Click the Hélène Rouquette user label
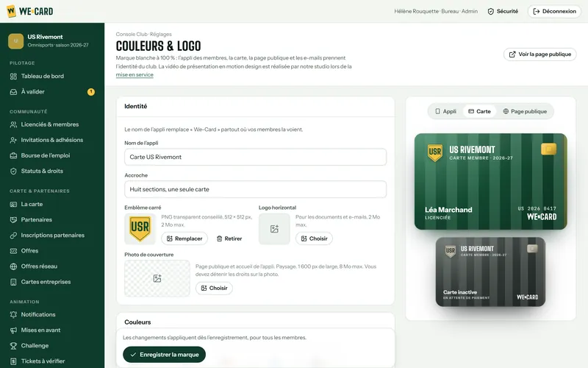 coord(436,11)
